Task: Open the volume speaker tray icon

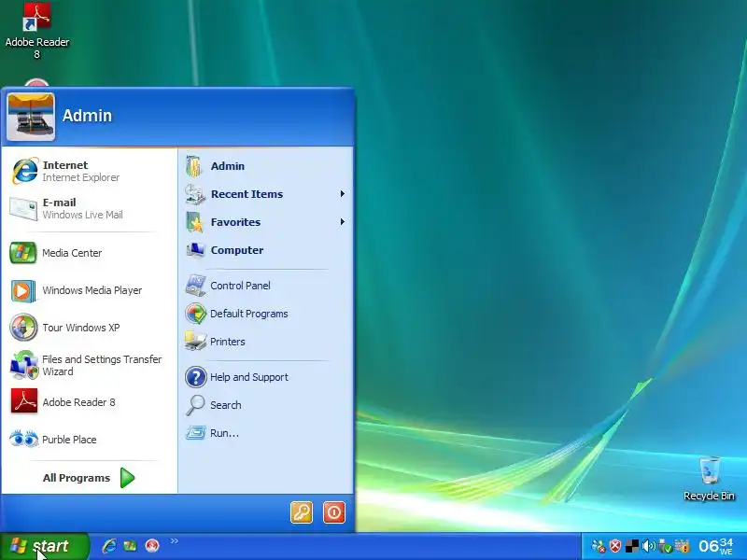Action: tap(648, 546)
